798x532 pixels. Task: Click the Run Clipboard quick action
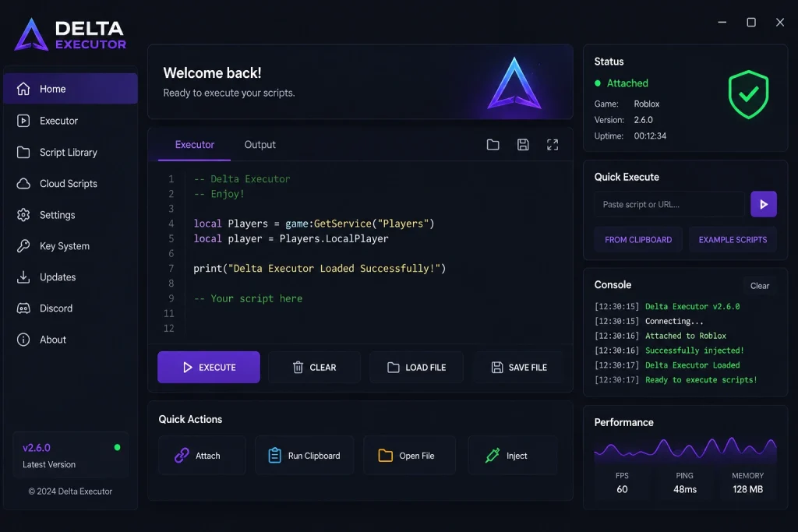coord(305,455)
